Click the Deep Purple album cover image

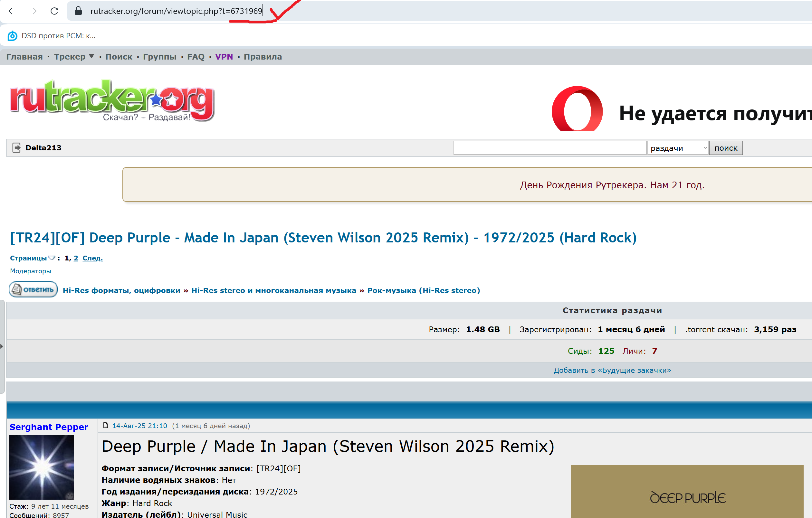(x=687, y=492)
